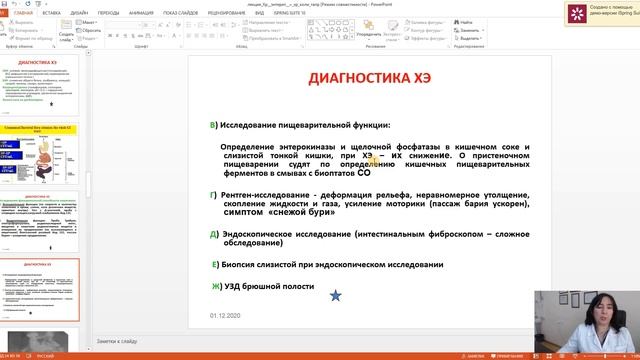Switch to slide sorter view
The image size is (640, 360).
tap(549, 356)
